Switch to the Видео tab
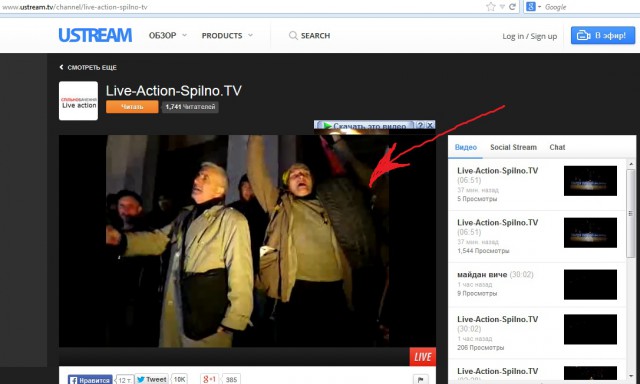 pos(466,147)
